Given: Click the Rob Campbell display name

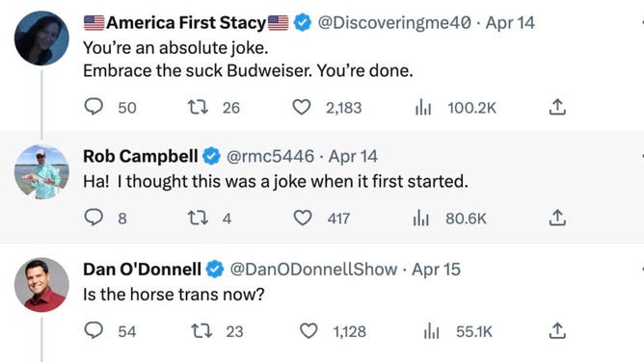Looking at the screenshot, I should click(x=141, y=156).
